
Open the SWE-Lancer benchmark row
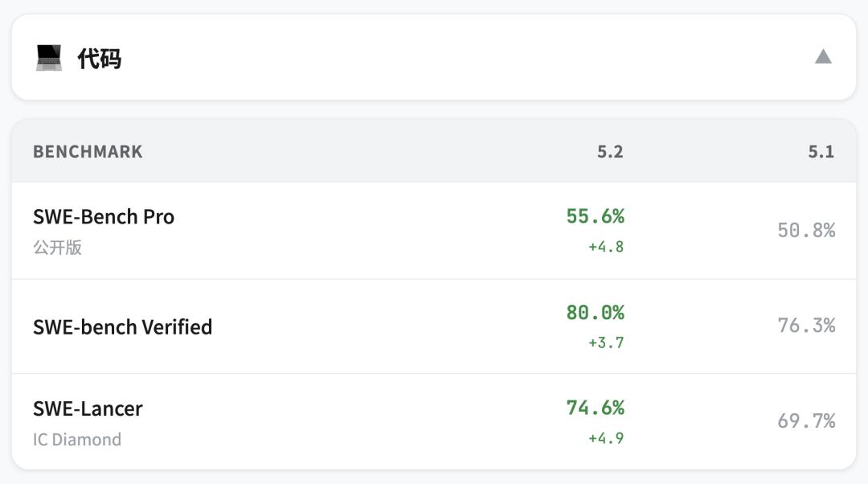[88, 408]
